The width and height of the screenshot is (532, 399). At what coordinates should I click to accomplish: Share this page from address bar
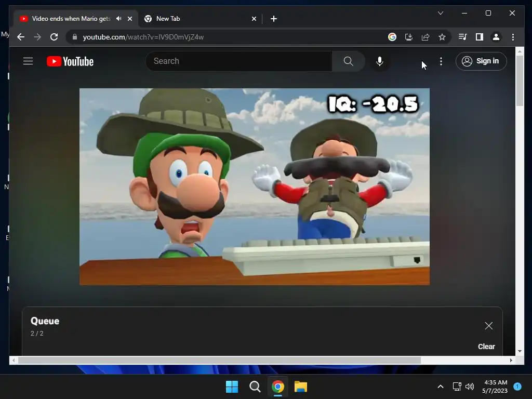pos(425,37)
